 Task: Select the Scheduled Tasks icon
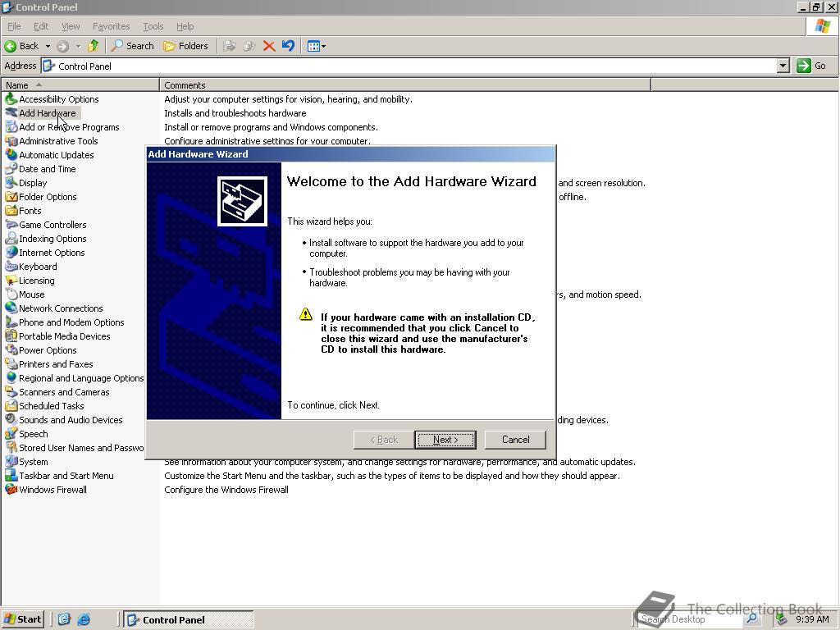point(11,405)
